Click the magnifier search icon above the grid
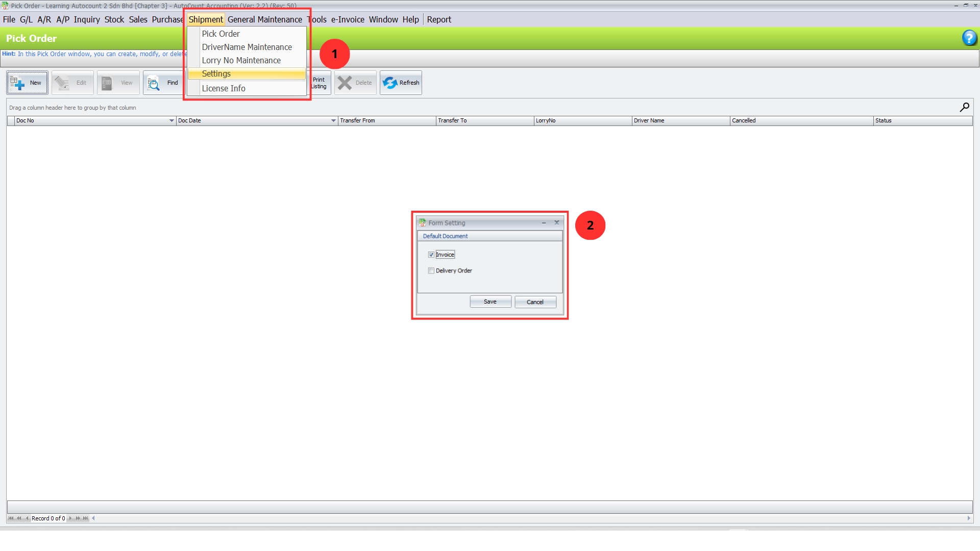This screenshot has width=980, height=551. tap(964, 107)
